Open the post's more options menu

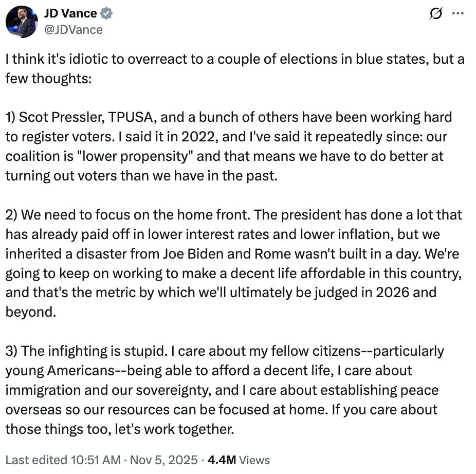tap(458, 14)
